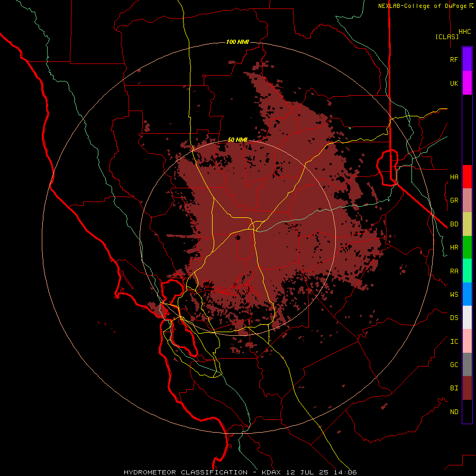Click the GC gray legend swatch
The width and height of the screenshot is (476, 476).
pos(467,364)
